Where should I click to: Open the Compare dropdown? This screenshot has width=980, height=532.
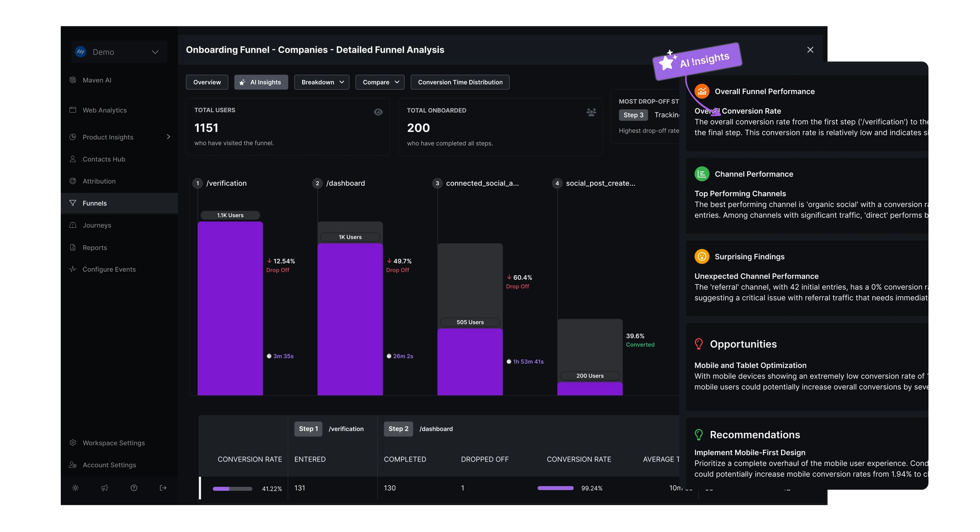tap(380, 82)
